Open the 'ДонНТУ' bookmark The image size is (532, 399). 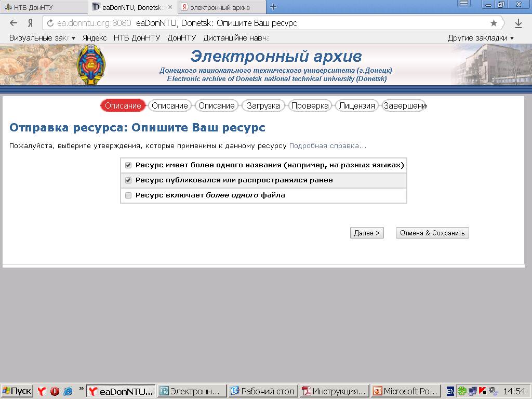181,38
